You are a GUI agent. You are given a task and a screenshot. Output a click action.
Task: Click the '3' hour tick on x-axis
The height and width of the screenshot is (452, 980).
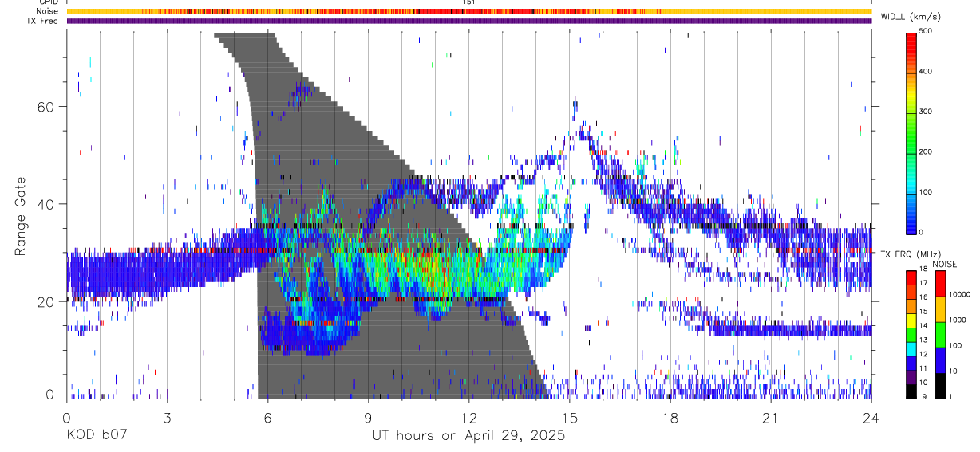[167, 417]
